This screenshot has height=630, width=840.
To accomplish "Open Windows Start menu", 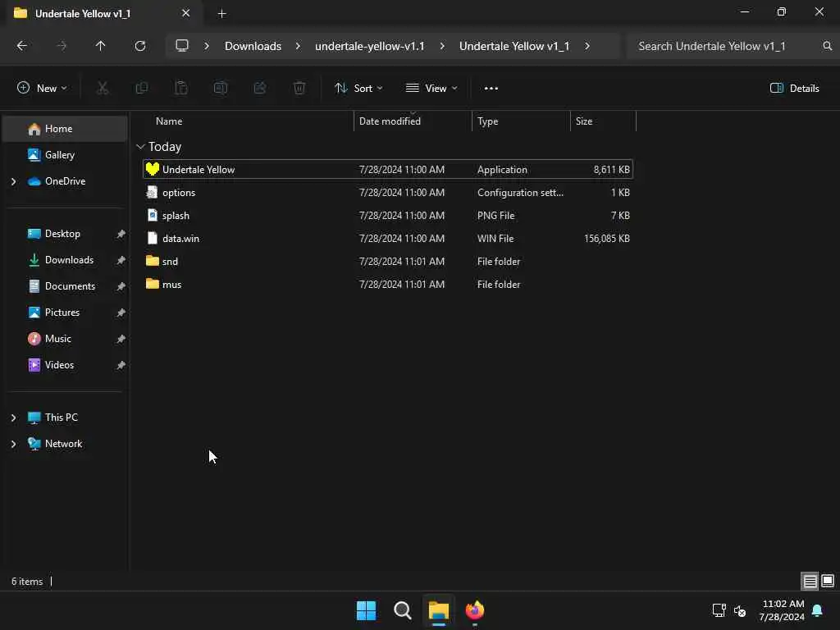I will (367, 610).
